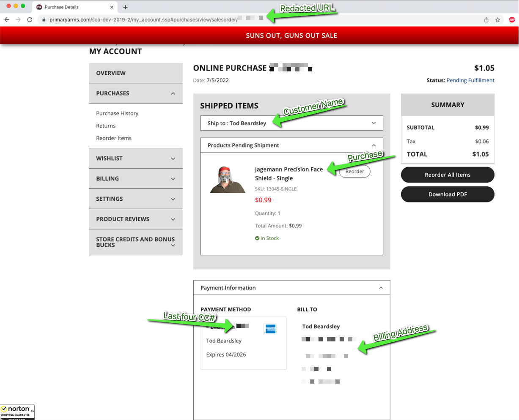The image size is (519, 420).
Task: Click the American Express card icon
Action: [269, 328]
